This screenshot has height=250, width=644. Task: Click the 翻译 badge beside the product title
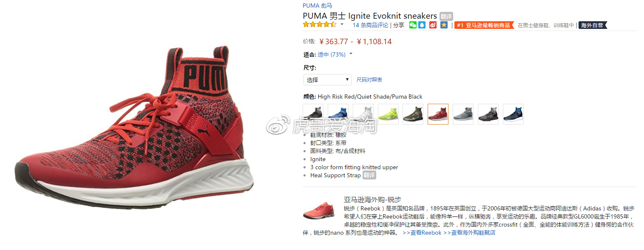tap(446, 16)
